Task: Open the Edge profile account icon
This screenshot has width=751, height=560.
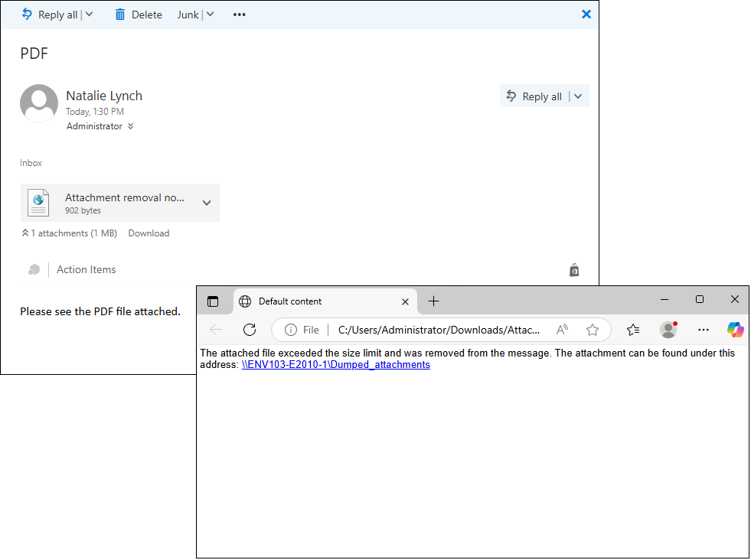Action: (x=668, y=330)
